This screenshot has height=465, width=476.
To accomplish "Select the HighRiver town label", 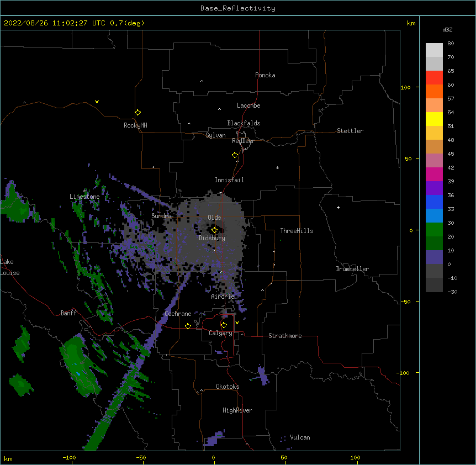I will (x=237, y=410).
